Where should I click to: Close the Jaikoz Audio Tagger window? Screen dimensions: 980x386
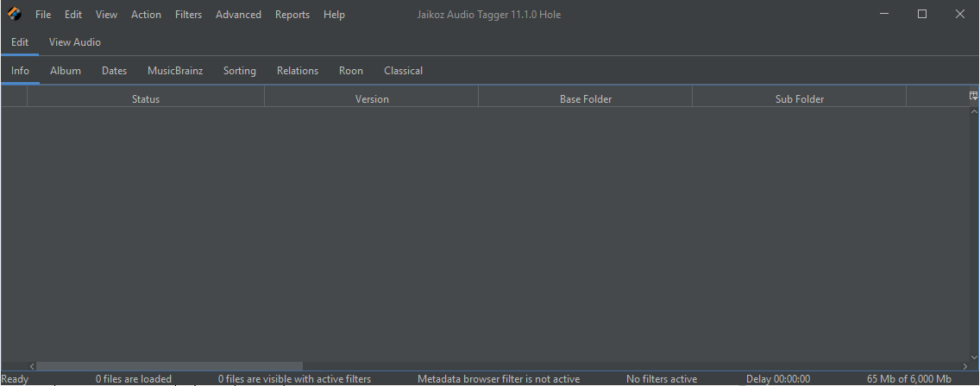(x=960, y=14)
